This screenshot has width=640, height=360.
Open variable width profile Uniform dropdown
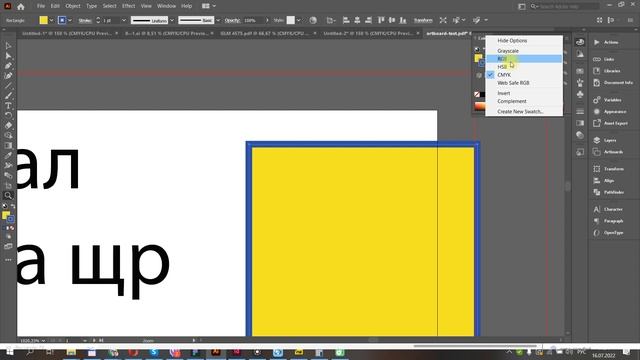point(172,20)
